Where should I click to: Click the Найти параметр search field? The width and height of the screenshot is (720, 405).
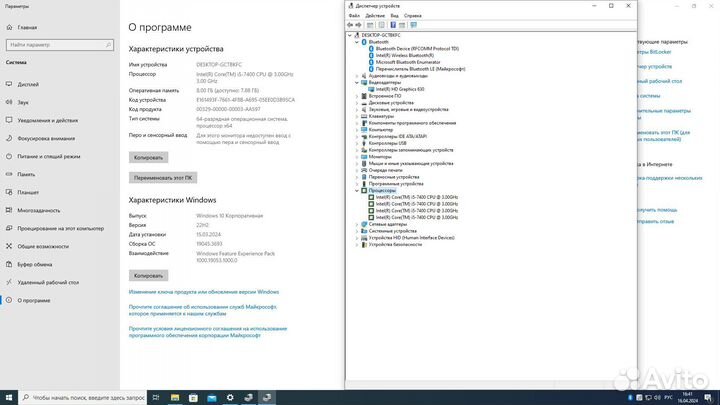click(x=60, y=45)
